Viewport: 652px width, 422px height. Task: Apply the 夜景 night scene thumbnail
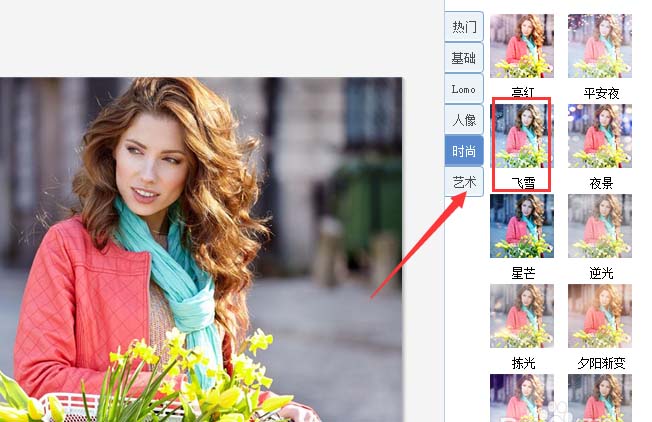pyautogui.click(x=600, y=136)
